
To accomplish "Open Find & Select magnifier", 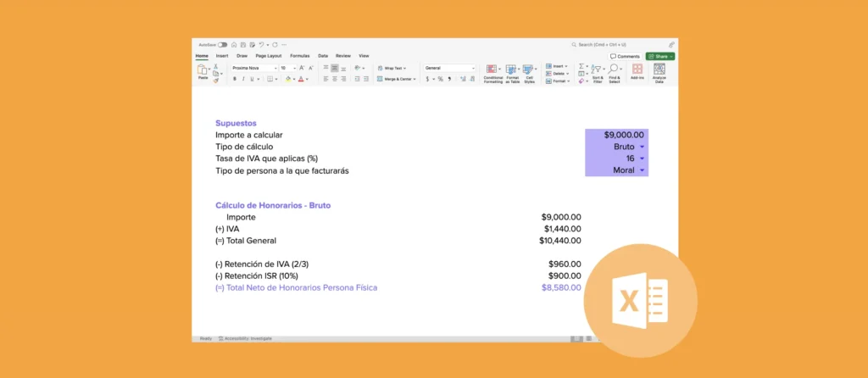I will (x=615, y=71).
